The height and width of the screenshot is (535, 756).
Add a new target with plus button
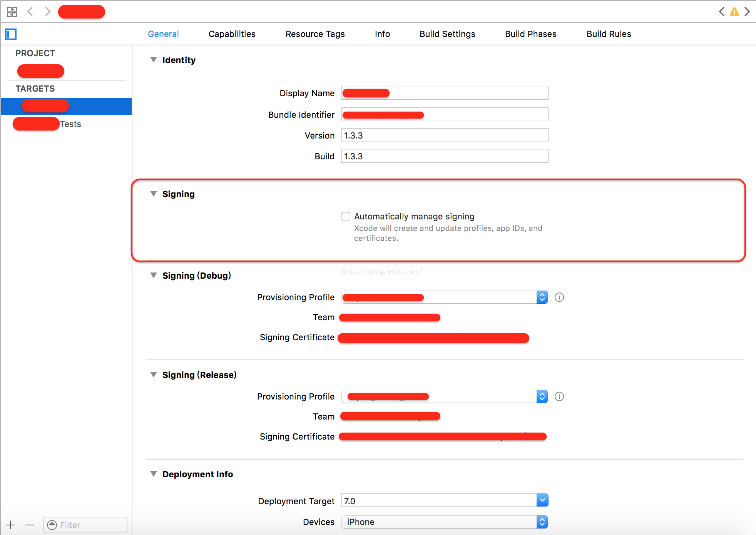[x=11, y=525]
